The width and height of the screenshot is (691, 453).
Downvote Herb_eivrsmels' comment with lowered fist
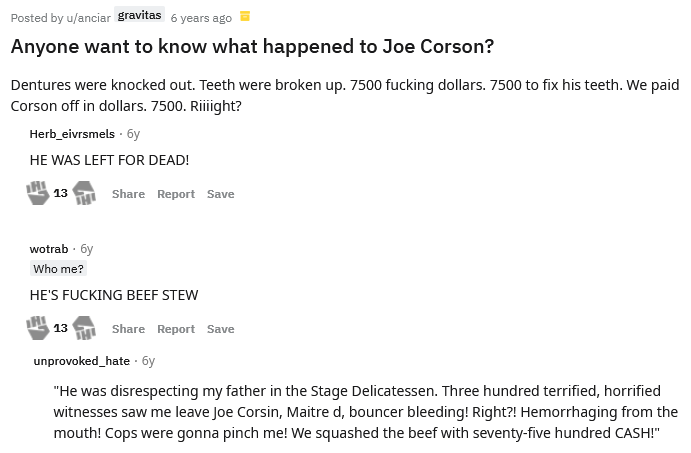tap(84, 193)
